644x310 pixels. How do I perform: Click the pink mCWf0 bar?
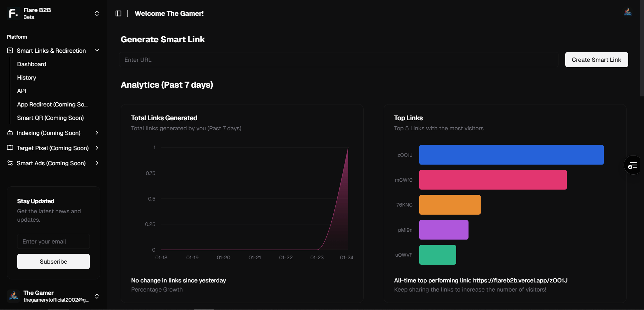(x=493, y=180)
